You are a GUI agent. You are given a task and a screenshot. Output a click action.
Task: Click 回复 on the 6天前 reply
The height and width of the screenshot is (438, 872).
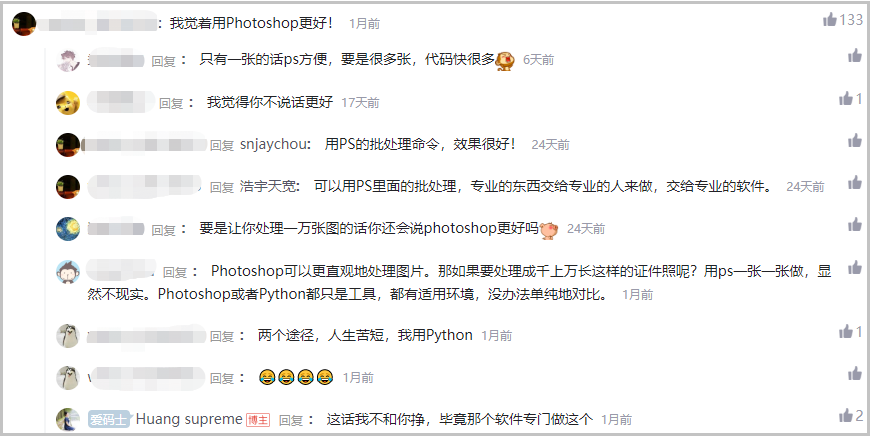coord(164,61)
